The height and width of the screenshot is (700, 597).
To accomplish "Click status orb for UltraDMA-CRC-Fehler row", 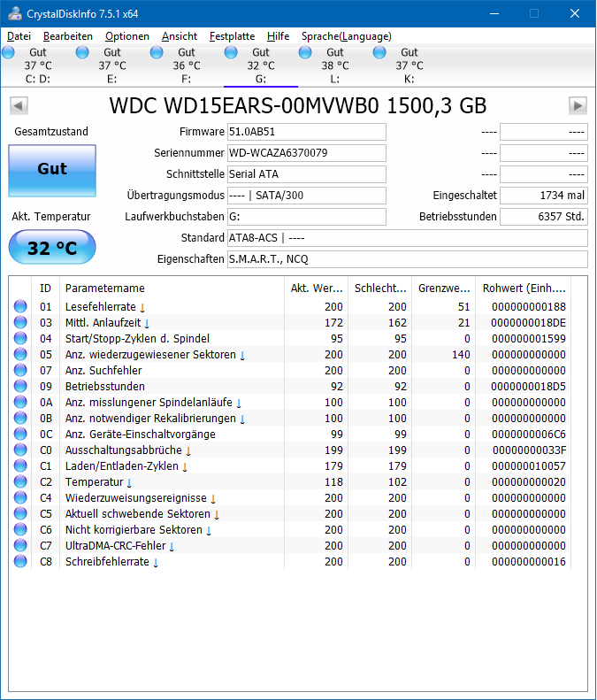I will click(20, 545).
